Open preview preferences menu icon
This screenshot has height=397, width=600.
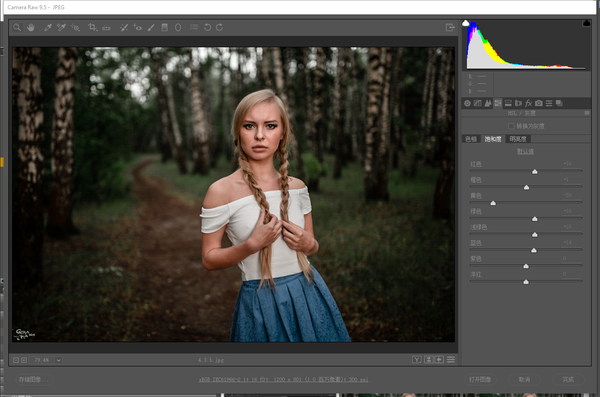click(451, 359)
